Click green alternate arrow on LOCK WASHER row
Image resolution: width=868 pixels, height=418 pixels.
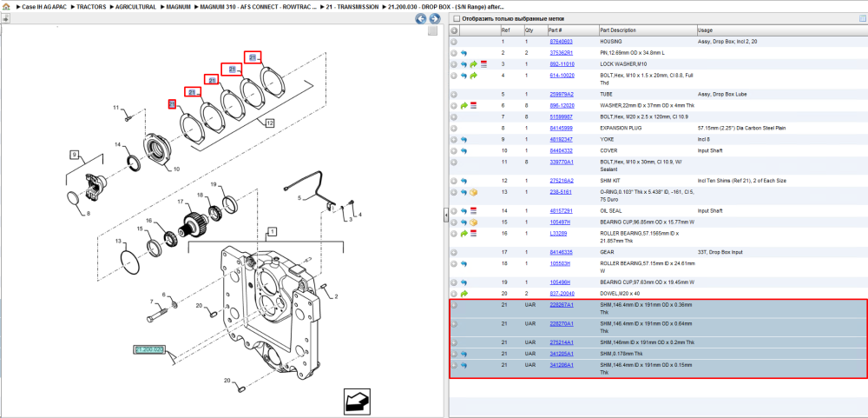click(x=473, y=64)
